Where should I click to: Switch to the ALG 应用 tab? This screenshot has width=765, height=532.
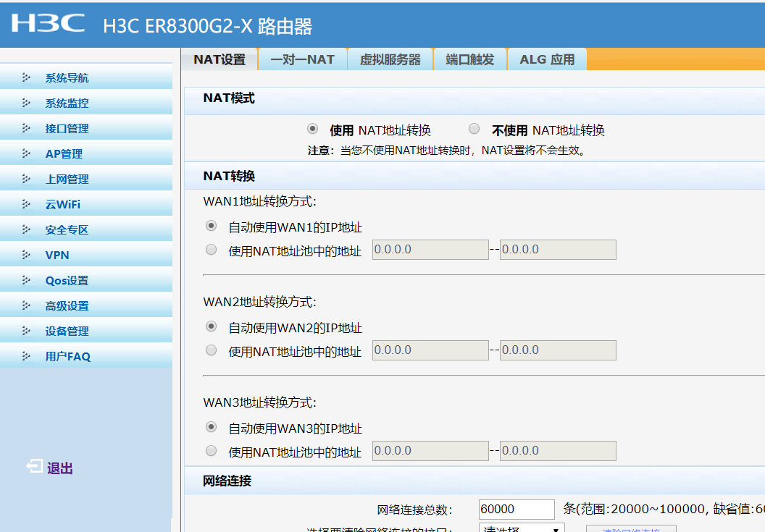[547, 59]
